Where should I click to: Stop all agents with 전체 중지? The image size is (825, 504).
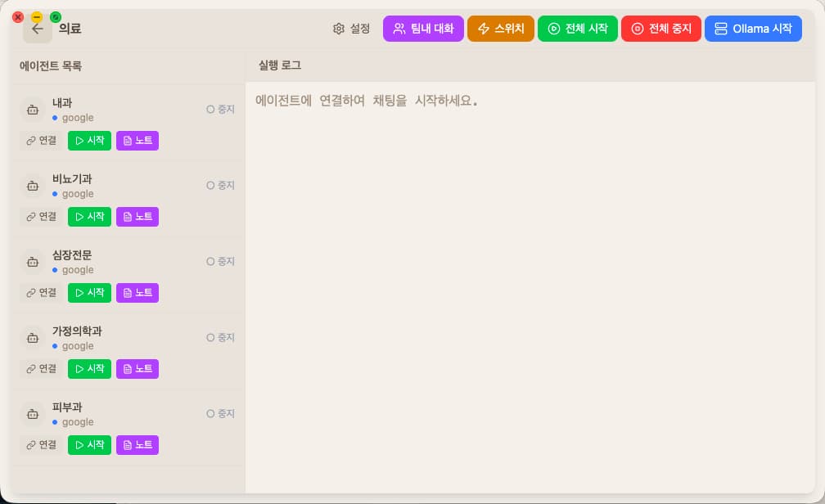pyautogui.click(x=660, y=29)
